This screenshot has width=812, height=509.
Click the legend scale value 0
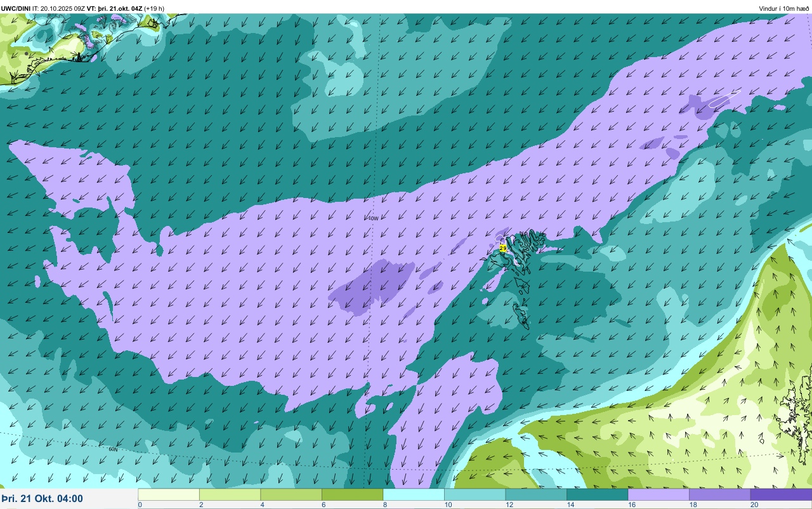point(140,505)
